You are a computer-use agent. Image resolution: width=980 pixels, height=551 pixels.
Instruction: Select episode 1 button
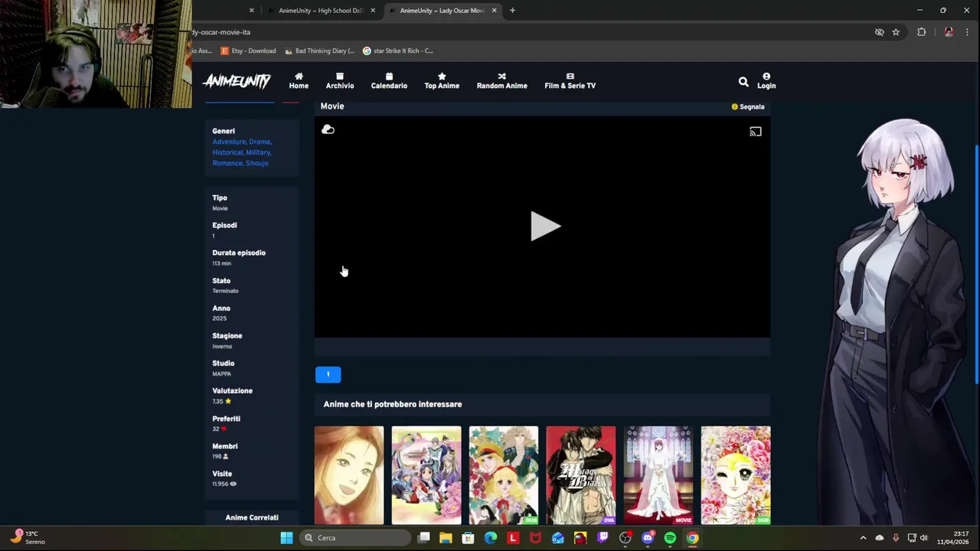coord(328,374)
